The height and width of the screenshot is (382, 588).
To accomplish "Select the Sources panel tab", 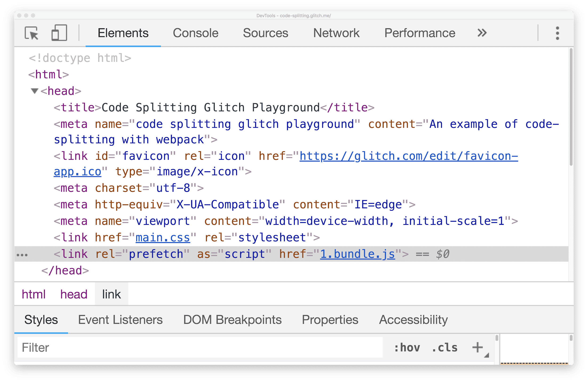I will point(265,33).
